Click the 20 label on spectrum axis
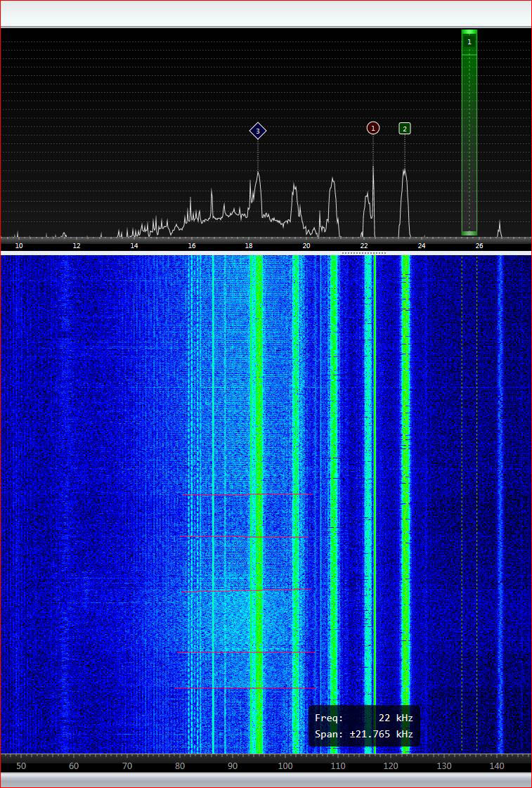Image resolution: width=532 pixels, height=788 pixels. [x=306, y=246]
